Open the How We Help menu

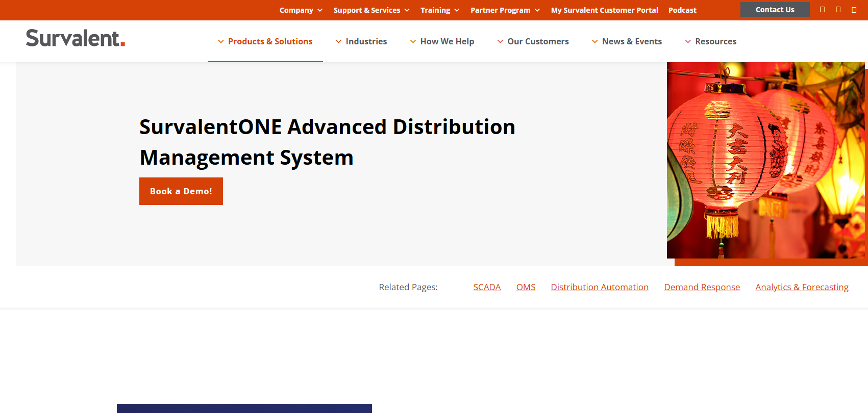pyautogui.click(x=442, y=41)
